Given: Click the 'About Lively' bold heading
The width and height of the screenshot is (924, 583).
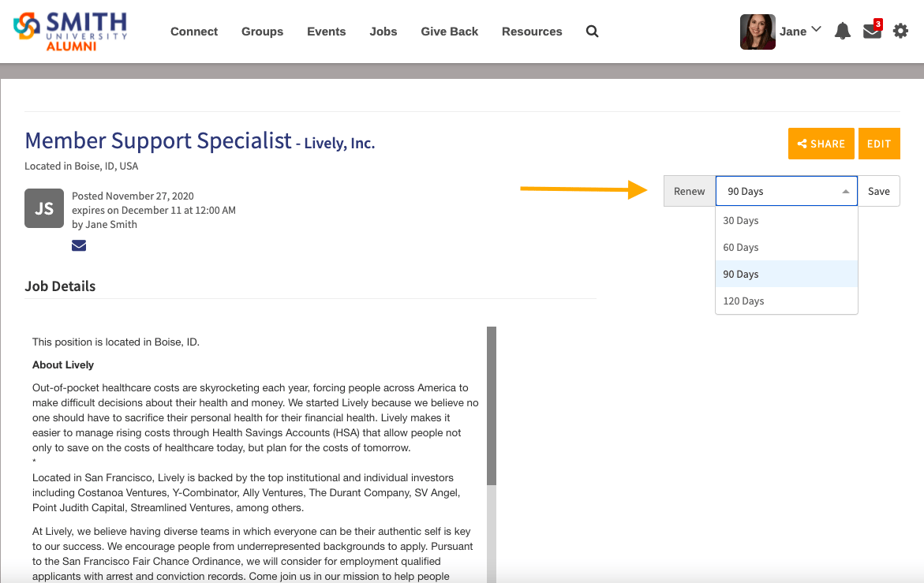Looking at the screenshot, I should coord(63,364).
